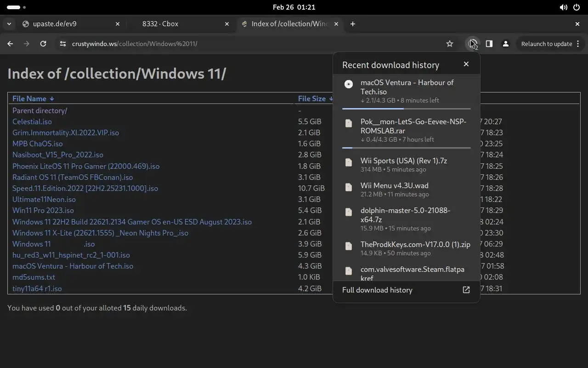Download Speed.11.Edition.2022 iso
Viewport: 588px width, 368px height.
(85, 188)
